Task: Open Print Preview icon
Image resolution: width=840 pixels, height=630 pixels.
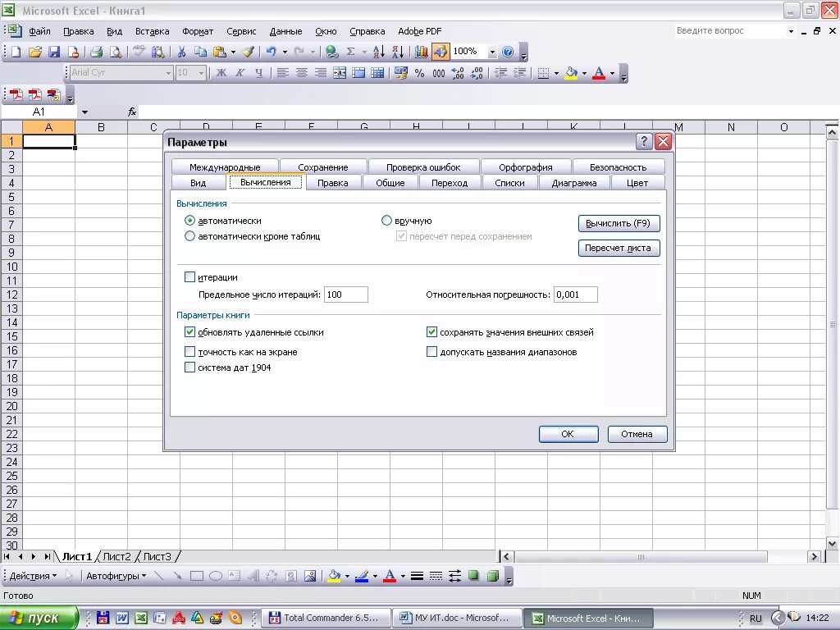Action: click(115, 52)
